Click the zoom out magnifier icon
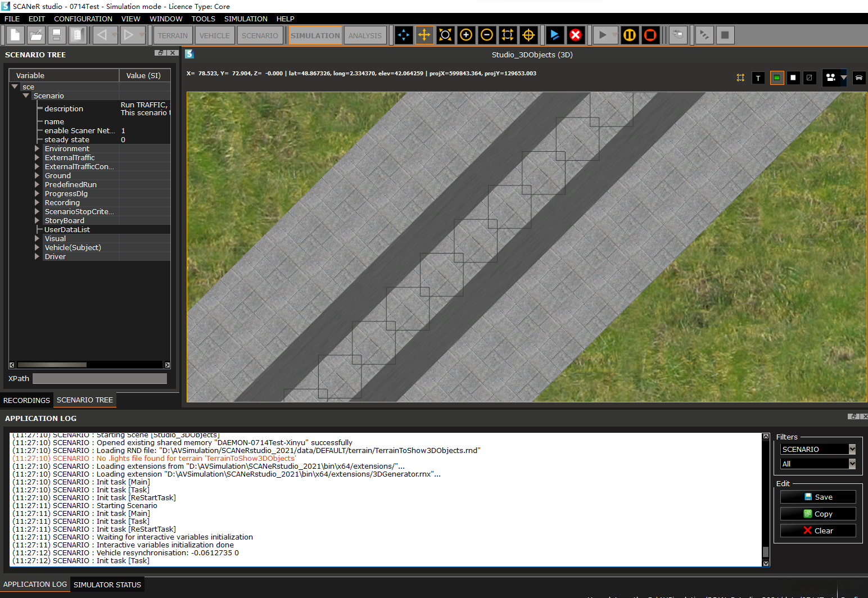Viewport: 868px width, 598px height. pos(487,35)
